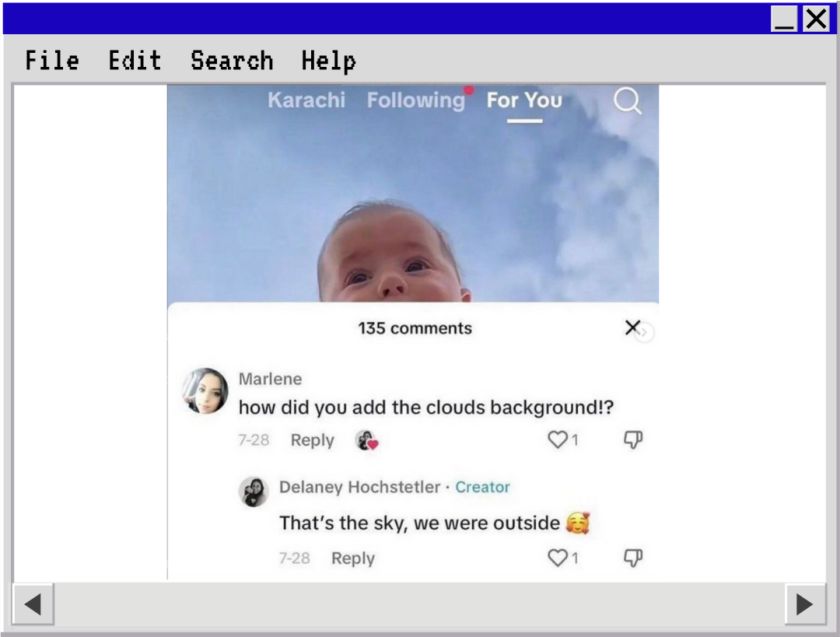Open Marlene's profile picture
The height and width of the screenshot is (637, 840).
point(205,391)
